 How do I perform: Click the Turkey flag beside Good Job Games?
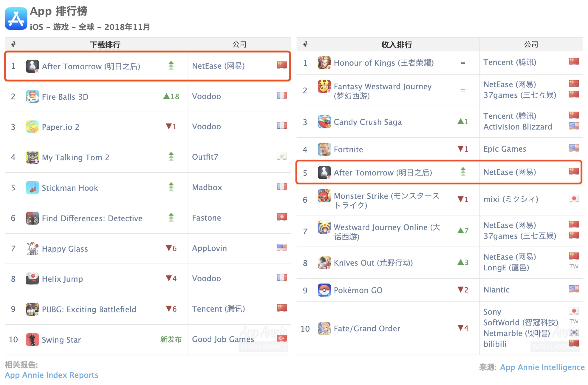tap(282, 338)
